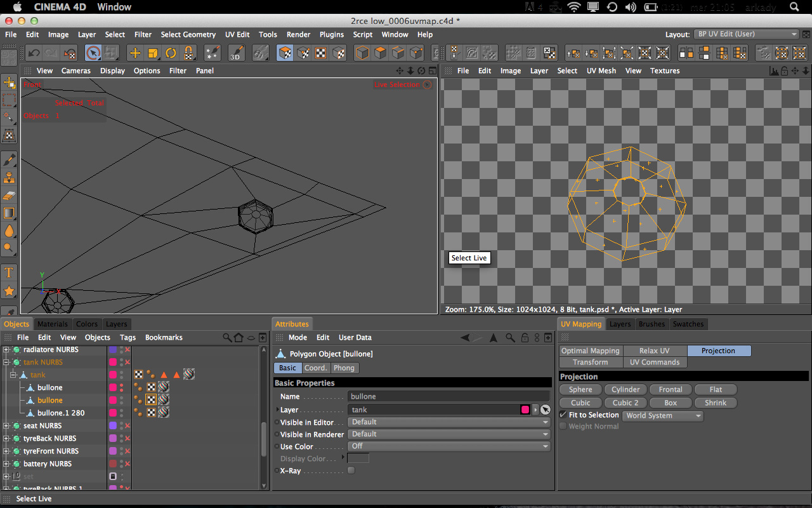This screenshot has width=812, height=508.
Task: Disable generator for seat NURBS red X
Action: click(128, 425)
